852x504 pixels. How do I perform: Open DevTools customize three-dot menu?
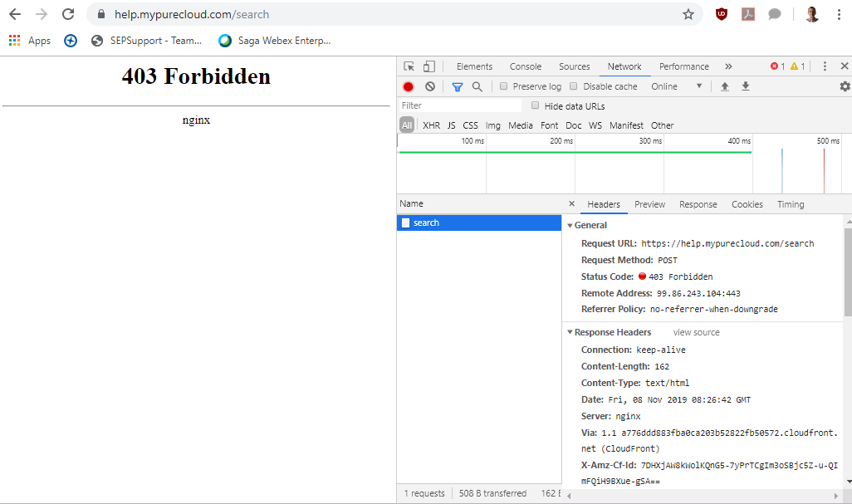coord(825,66)
